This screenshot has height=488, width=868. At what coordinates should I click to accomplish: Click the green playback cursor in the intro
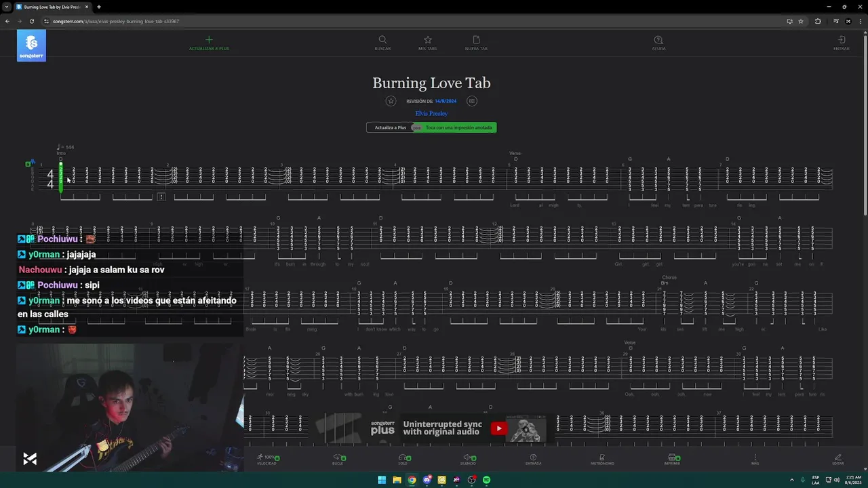[x=61, y=177]
